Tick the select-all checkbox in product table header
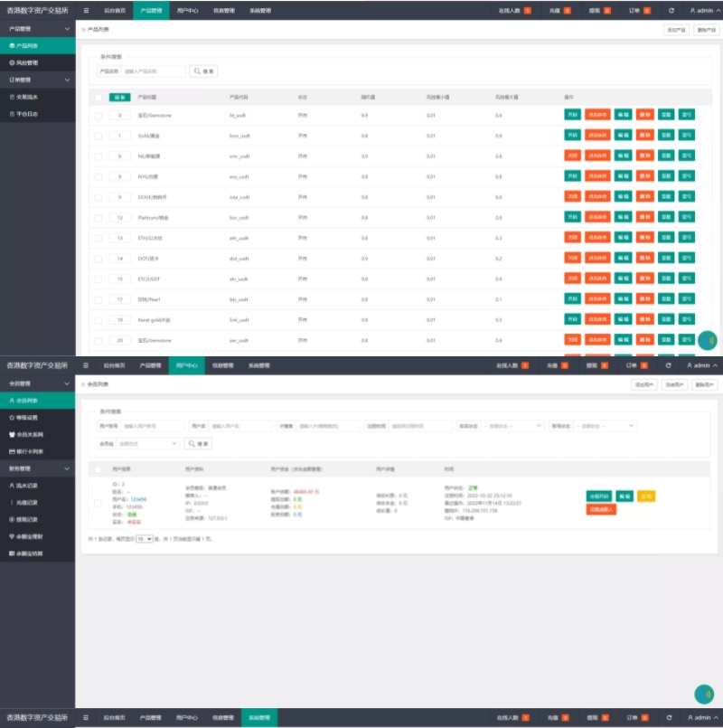The width and height of the screenshot is (723, 728). 99,97
